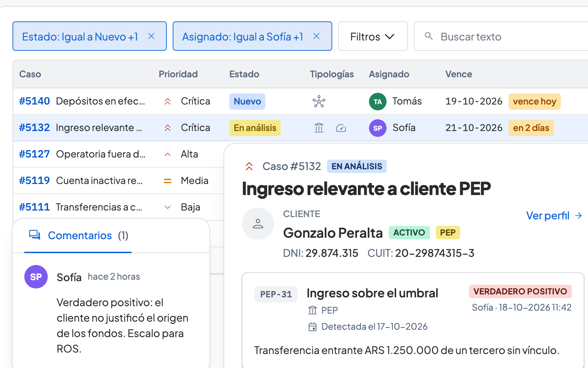Click the network typology icon in row #5140
588x368 pixels.
[319, 102]
